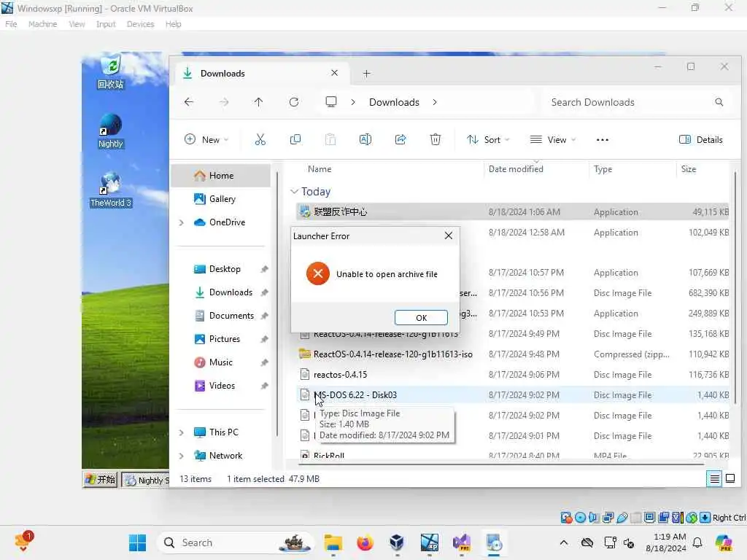Open the VirtualBox File menu
This screenshot has height=560, width=747.
click(11, 24)
